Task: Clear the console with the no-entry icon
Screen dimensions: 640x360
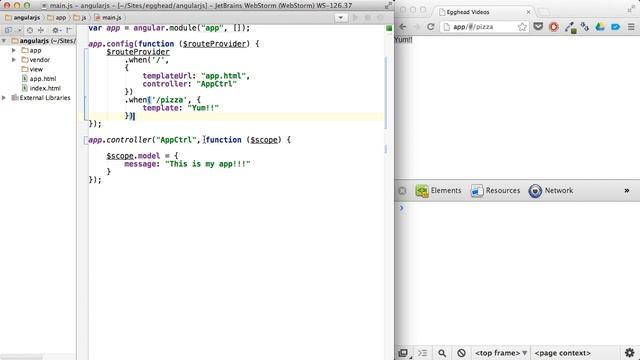Action: coord(461,353)
